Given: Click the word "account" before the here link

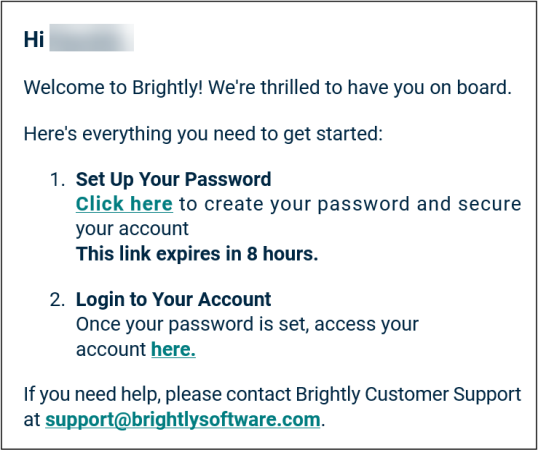Looking at the screenshot, I should pyautogui.click(x=111, y=350).
